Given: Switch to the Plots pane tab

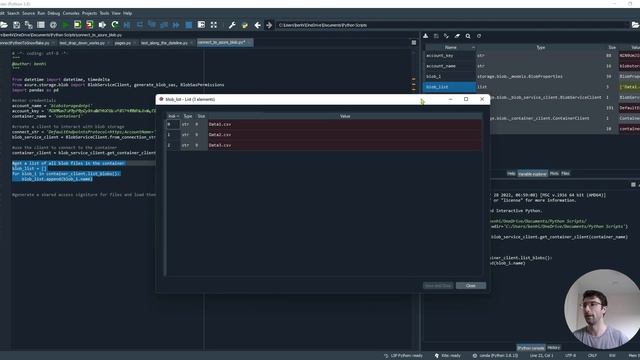Looking at the screenshot, I should 554,173.
